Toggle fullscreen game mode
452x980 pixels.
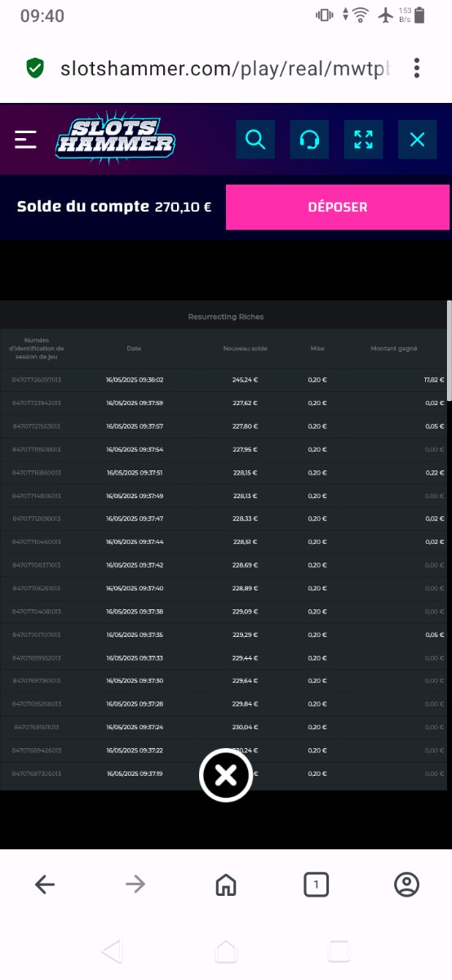point(363,140)
